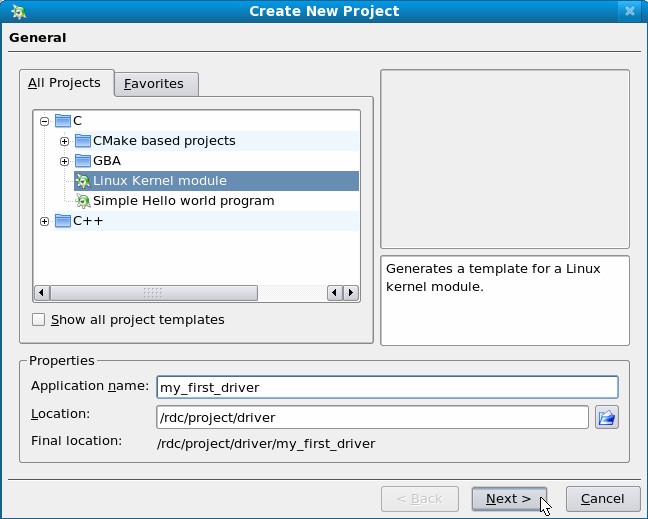Screen dimensions: 648x519
Task: Click the Linux Kernel module template icon
Action: pyautogui.click(x=83, y=181)
